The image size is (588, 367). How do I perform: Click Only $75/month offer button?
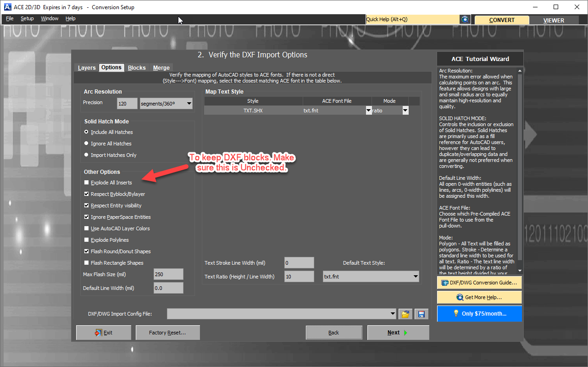(479, 313)
